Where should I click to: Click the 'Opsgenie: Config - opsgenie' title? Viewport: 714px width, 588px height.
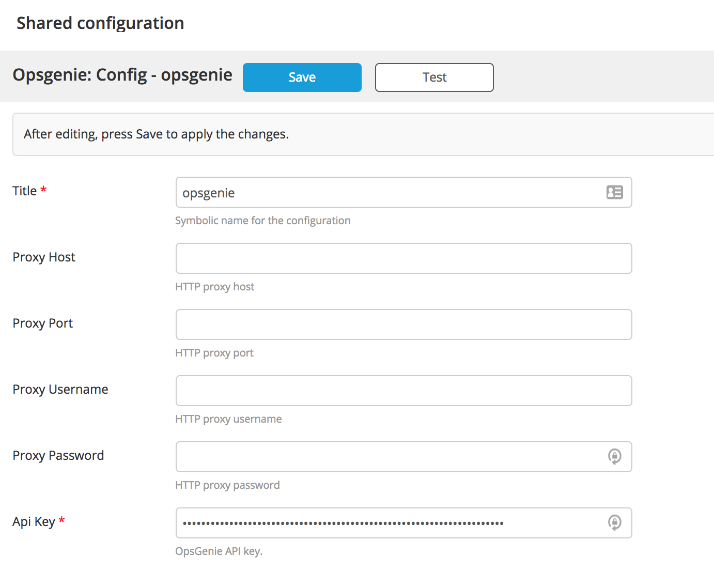(x=122, y=75)
